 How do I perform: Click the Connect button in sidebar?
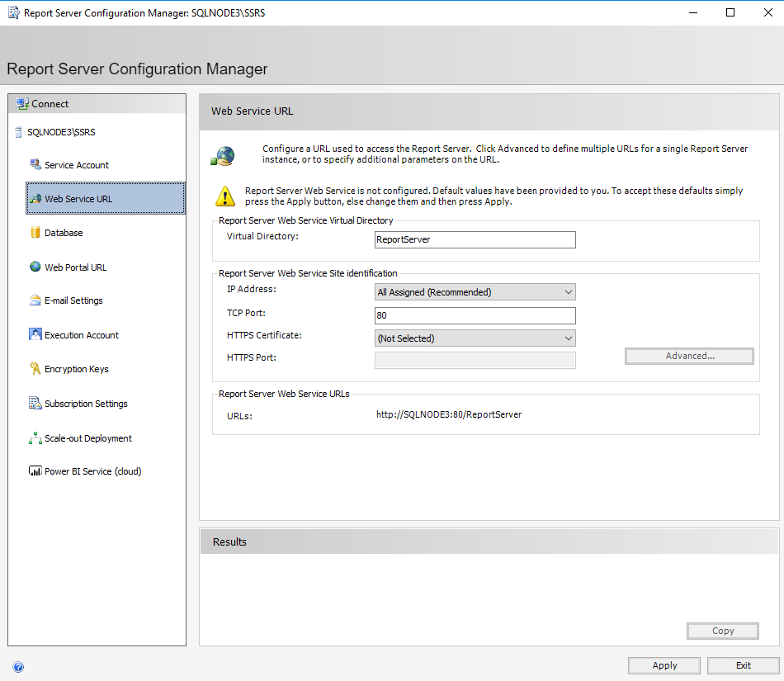[x=50, y=104]
